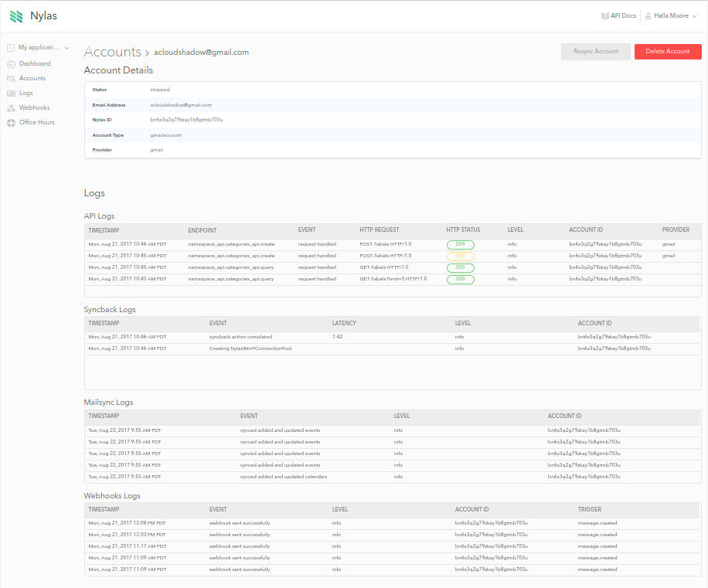This screenshot has height=588, width=708.
Task: Click the red Delete Account button
Action: click(x=668, y=52)
